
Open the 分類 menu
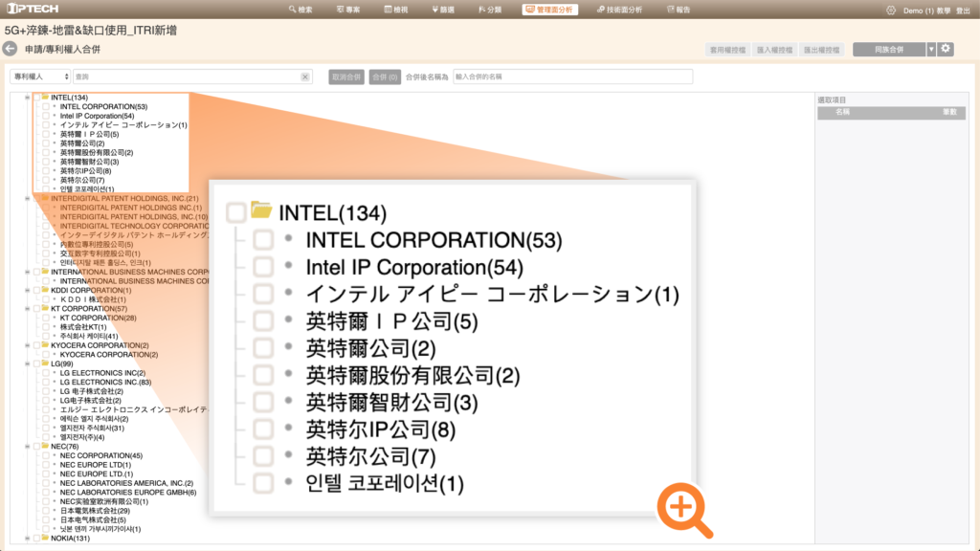[490, 10]
